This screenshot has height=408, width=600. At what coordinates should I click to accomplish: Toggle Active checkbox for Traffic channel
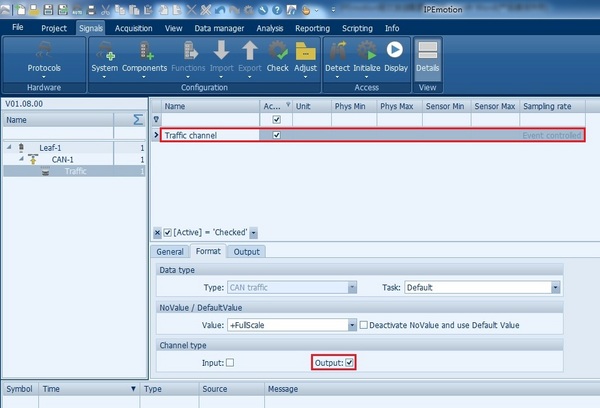(276, 135)
